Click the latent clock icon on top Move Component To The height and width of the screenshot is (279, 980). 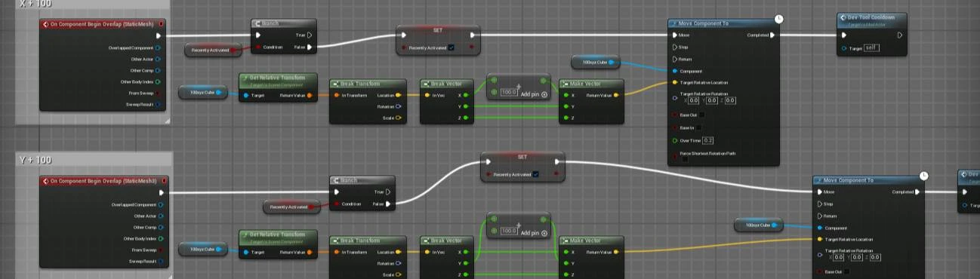click(x=779, y=19)
